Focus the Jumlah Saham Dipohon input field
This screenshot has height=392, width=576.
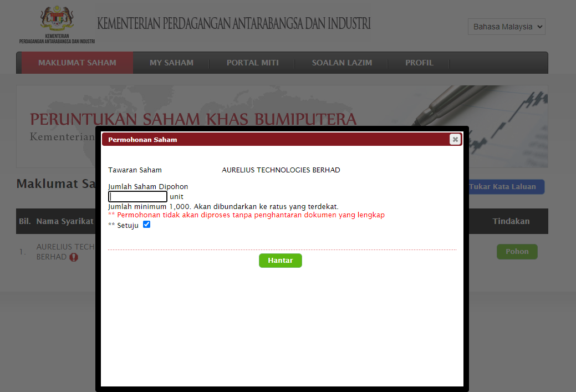[x=138, y=196]
